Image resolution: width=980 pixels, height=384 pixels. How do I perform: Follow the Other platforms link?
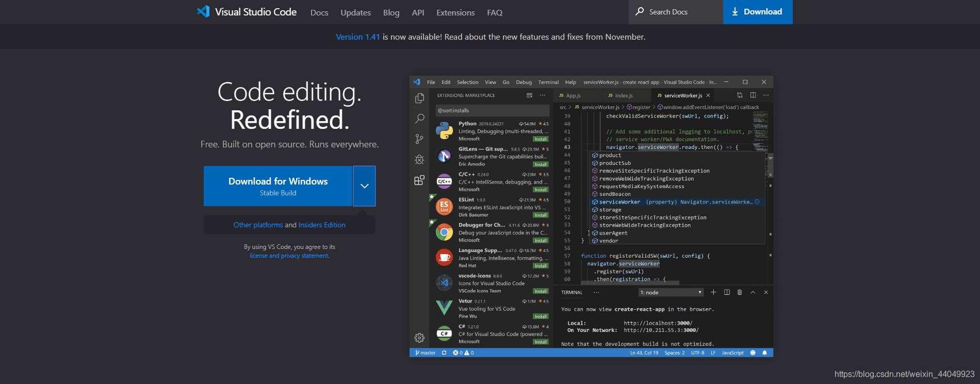click(258, 225)
